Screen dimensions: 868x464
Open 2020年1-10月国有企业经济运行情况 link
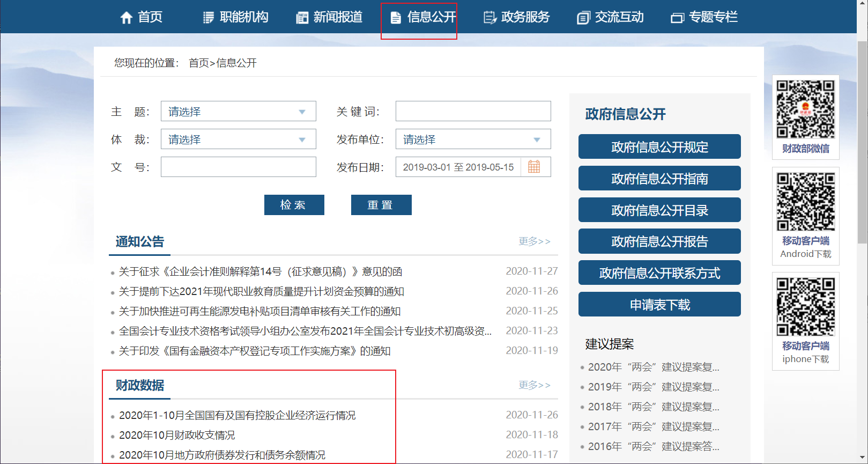coord(238,415)
